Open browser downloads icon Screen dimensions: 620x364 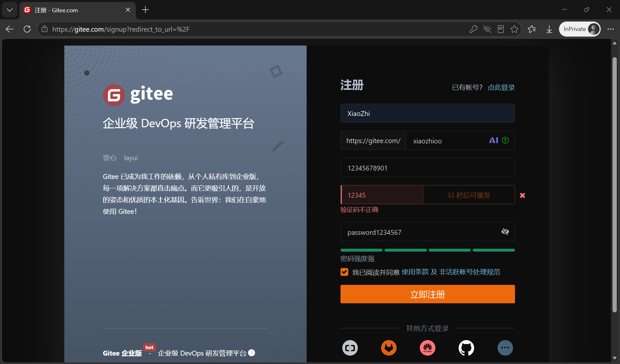[x=549, y=29]
